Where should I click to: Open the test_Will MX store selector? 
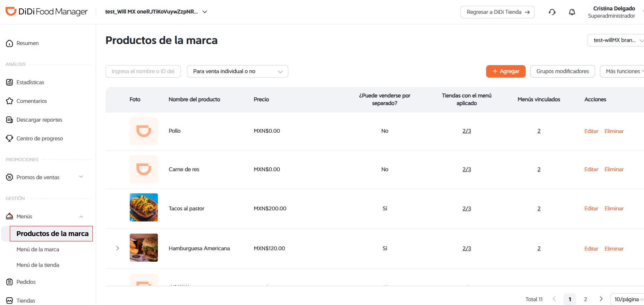[x=156, y=12]
